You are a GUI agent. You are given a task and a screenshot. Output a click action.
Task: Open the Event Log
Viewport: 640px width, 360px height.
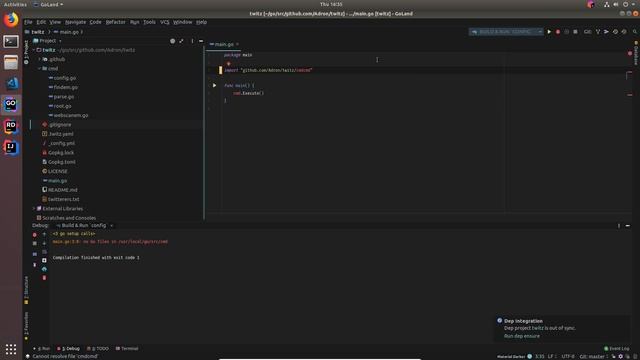click(x=617, y=349)
